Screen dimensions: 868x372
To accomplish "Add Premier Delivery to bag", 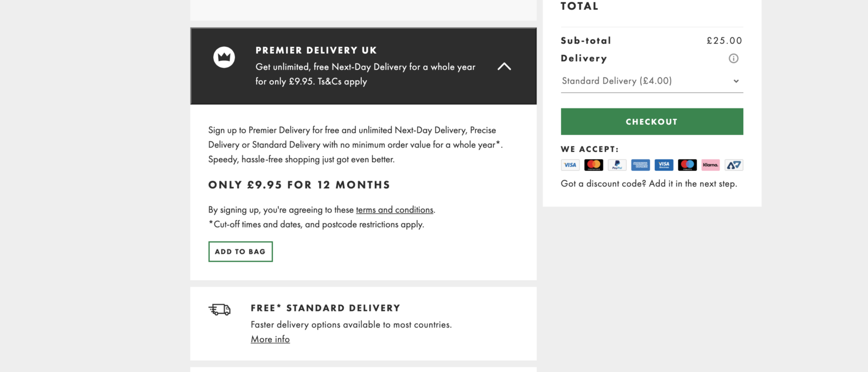I will point(240,252).
